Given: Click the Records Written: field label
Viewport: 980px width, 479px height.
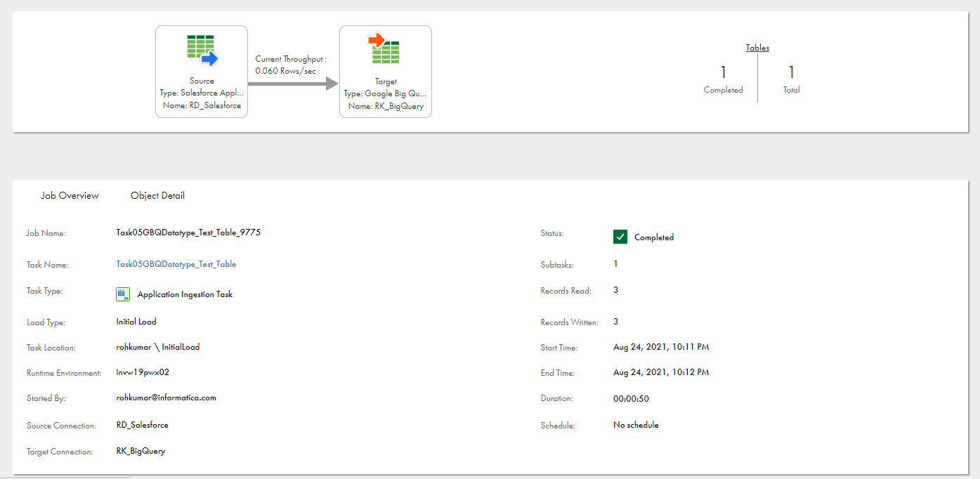Looking at the screenshot, I should tap(570, 323).
